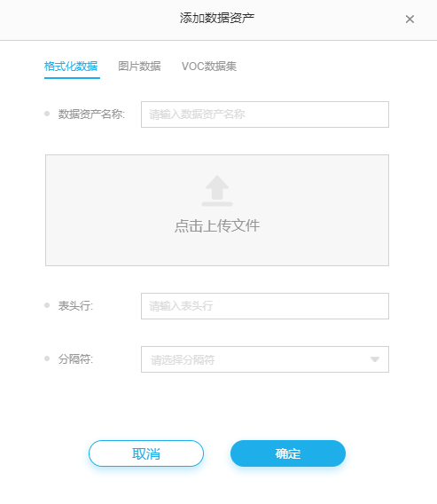Focus the 数据资产名称 input field
This screenshot has height=504, width=437.
pyautogui.click(x=265, y=114)
